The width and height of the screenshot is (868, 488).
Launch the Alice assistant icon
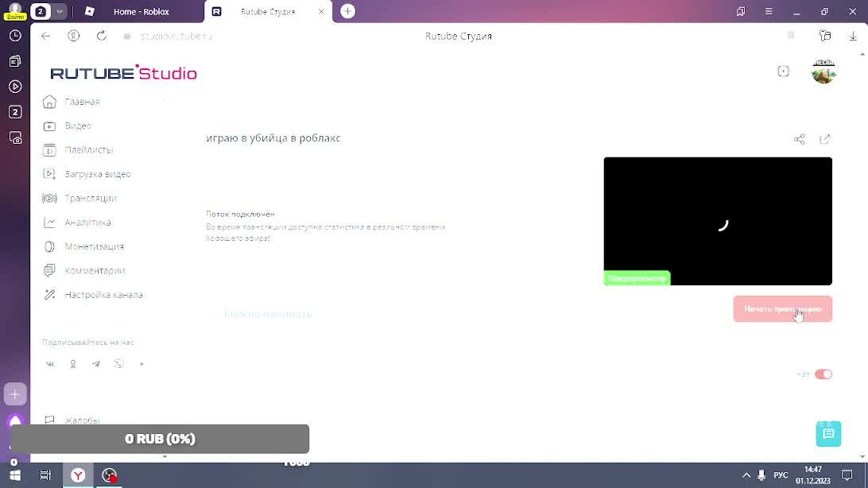tap(15, 421)
